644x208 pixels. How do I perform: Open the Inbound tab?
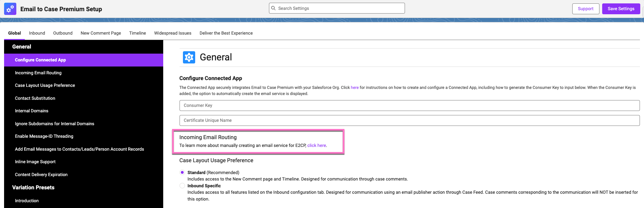[x=37, y=33]
